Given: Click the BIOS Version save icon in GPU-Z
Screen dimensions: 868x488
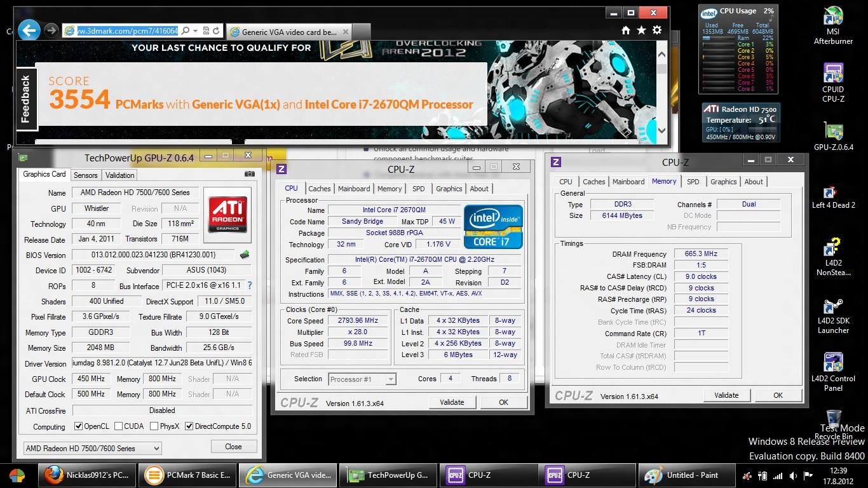Looking at the screenshot, I should point(245,255).
